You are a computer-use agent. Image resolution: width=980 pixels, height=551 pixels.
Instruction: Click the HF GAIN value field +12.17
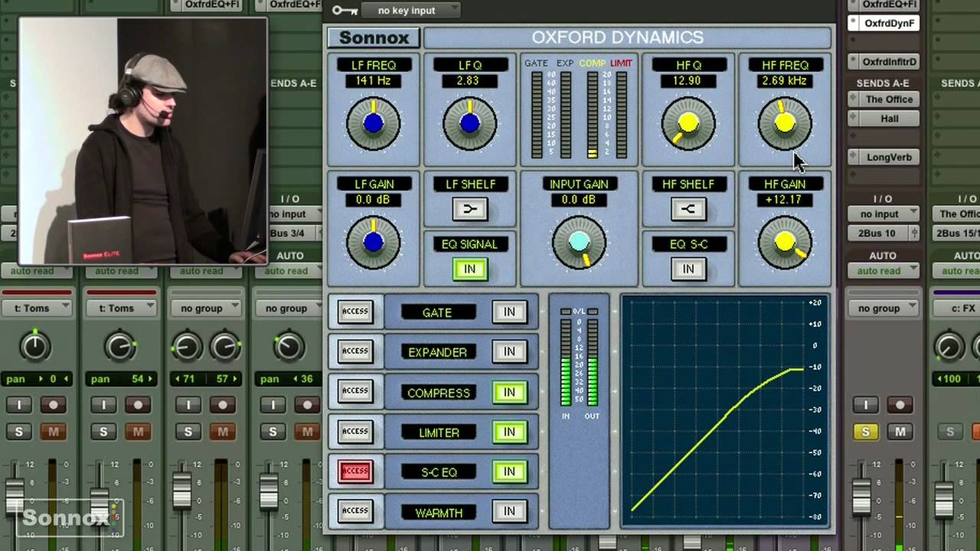(785, 201)
